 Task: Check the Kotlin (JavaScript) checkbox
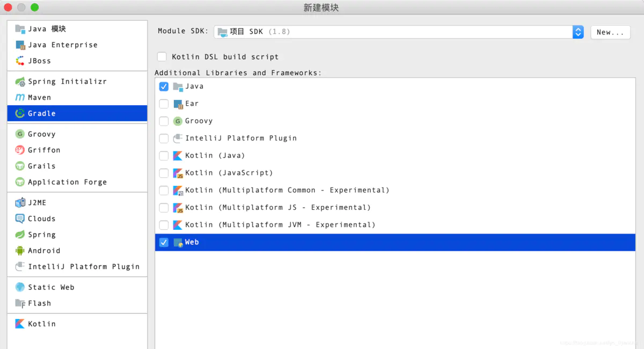tap(164, 173)
